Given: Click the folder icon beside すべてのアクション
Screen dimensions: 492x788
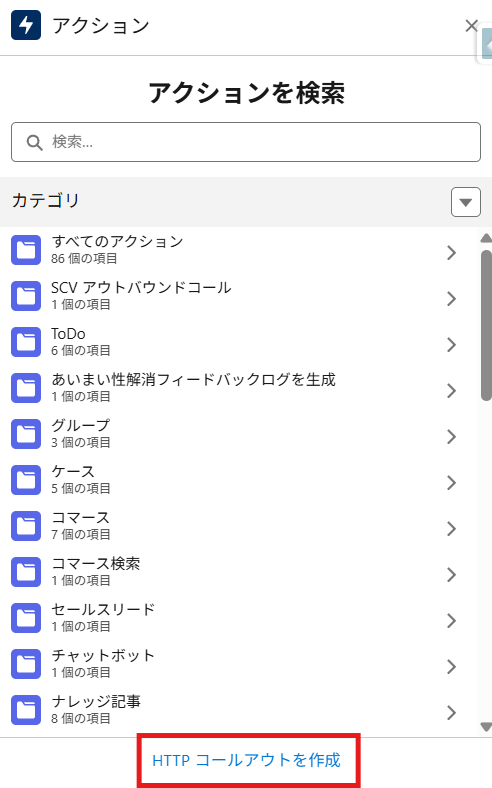Looking at the screenshot, I should (x=26, y=250).
